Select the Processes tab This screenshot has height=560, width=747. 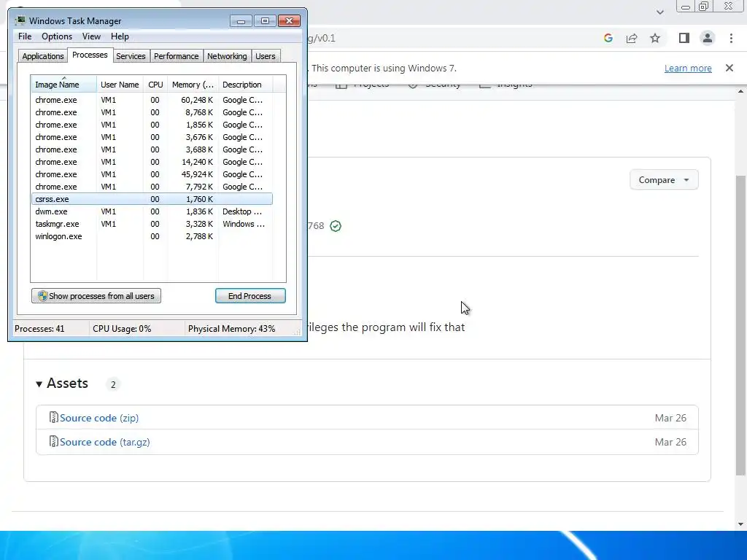click(x=90, y=55)
